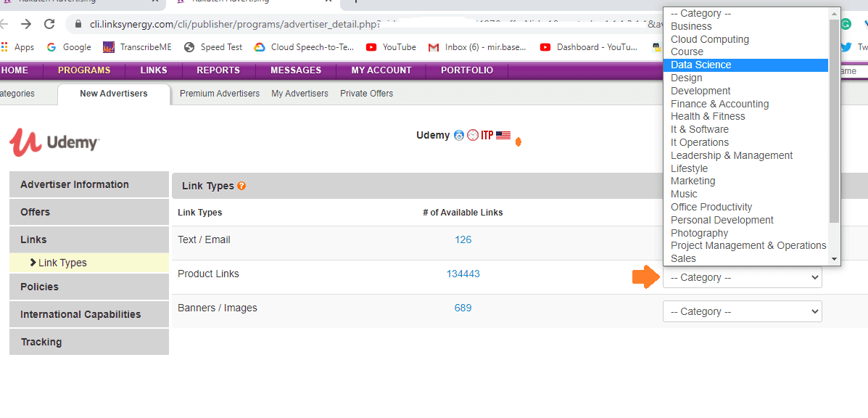This screenshot has height=418, width=868.
Task: Open the PORTFOLIO menu
Action: coord(467,70)
